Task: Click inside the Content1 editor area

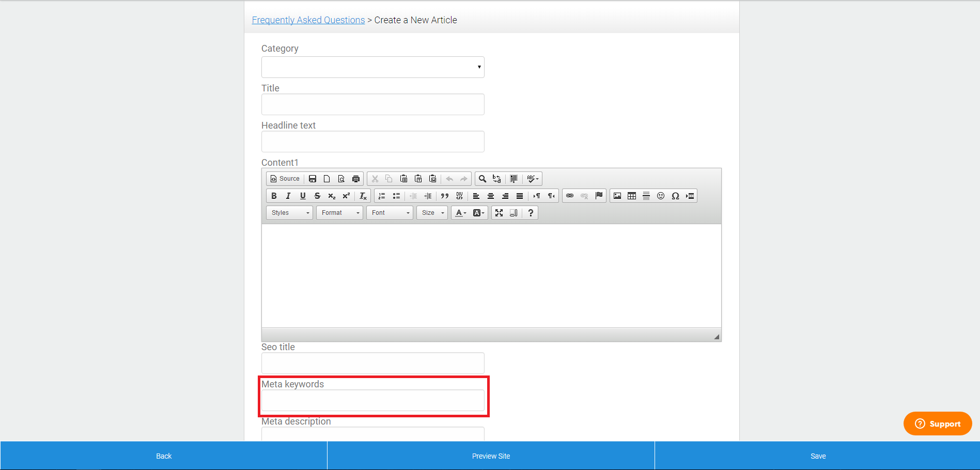Action: click(x=491, y=276)
